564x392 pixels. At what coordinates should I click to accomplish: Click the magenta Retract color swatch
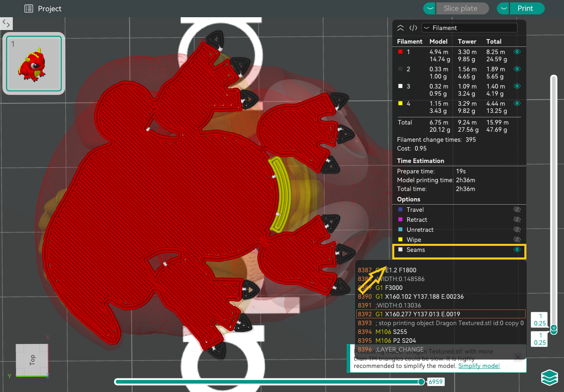click(400, 219)
